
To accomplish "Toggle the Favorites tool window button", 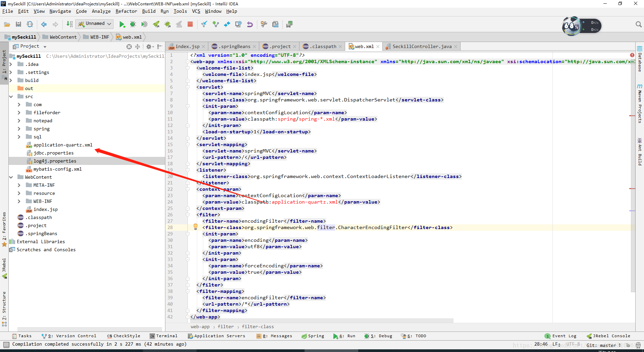I will [4, 229].
